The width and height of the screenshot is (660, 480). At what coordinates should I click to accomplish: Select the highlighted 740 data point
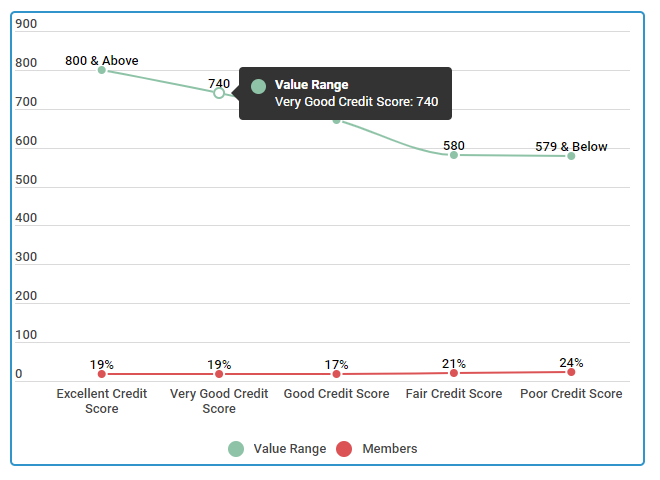pyautogui.click(x=219, y=93)
